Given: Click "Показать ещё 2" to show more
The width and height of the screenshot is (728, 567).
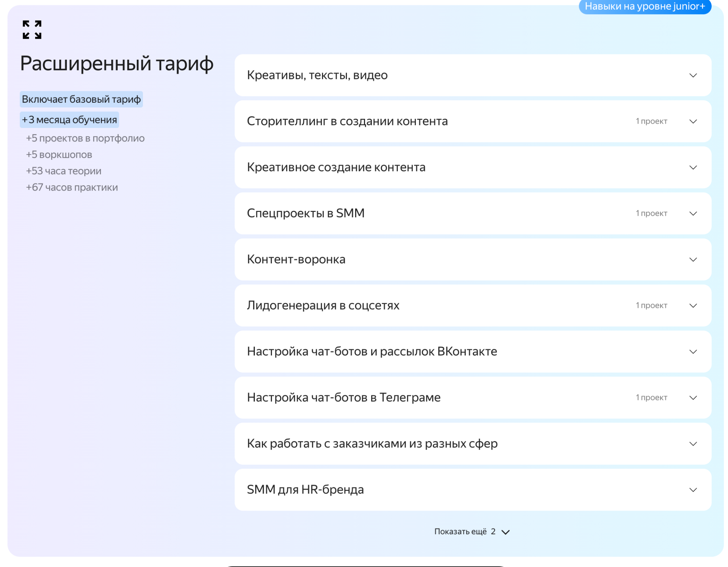Looking at the screenshot, I should (472, 531).
